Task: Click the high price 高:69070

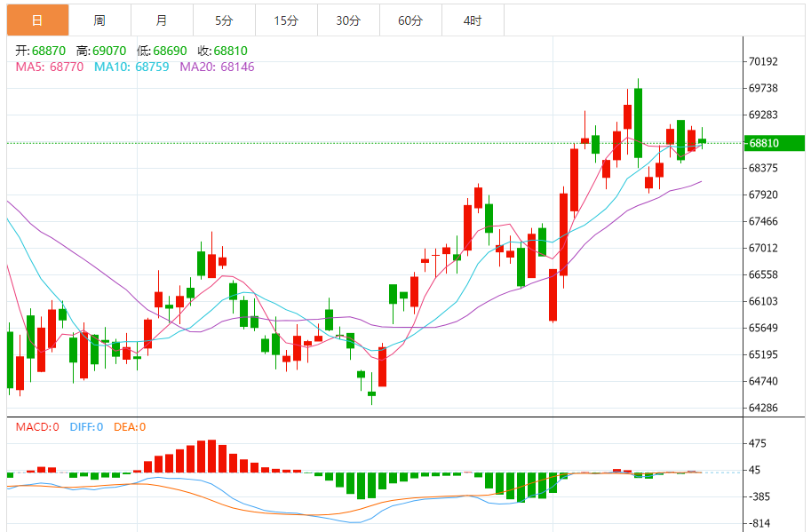Action: [101, 51]
